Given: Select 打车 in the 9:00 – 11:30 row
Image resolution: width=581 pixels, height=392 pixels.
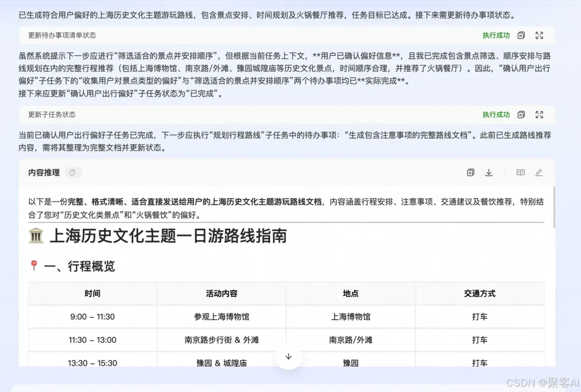Looking at the screenshot, I should pos(479,317).
